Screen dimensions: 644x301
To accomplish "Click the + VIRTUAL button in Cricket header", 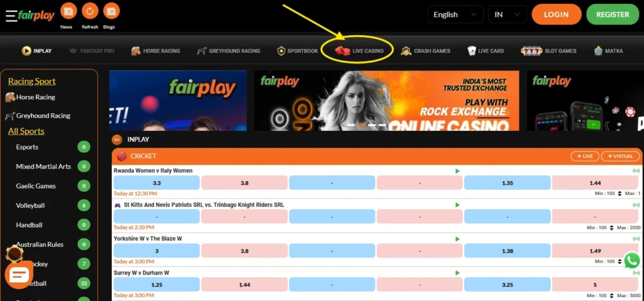I will pyautogui.click(x=620, y=156).
